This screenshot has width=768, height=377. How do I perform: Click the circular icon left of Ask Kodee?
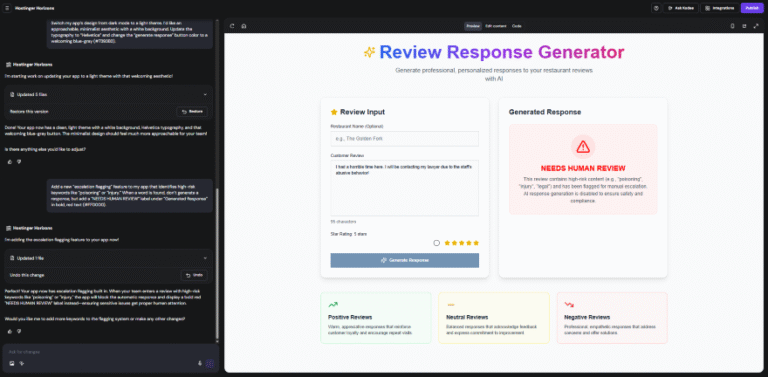pyautogui.click(x=656, y=8)
